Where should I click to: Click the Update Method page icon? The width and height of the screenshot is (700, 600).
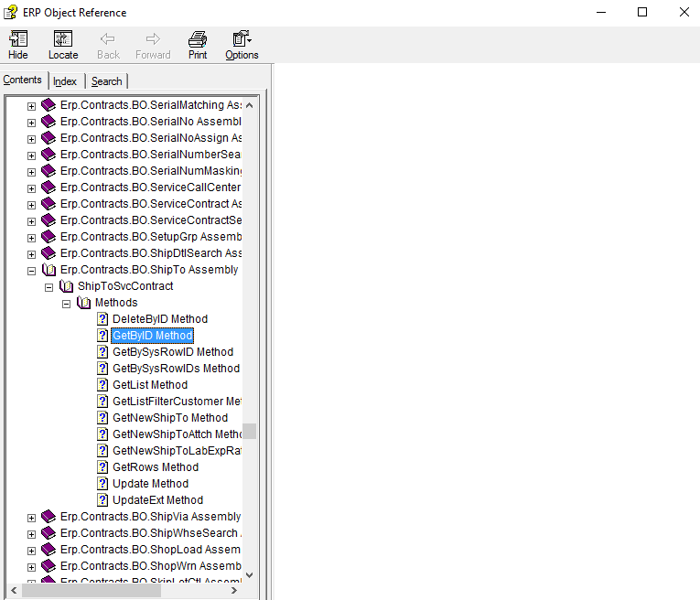pyautogui.click(x=102, y=484)
